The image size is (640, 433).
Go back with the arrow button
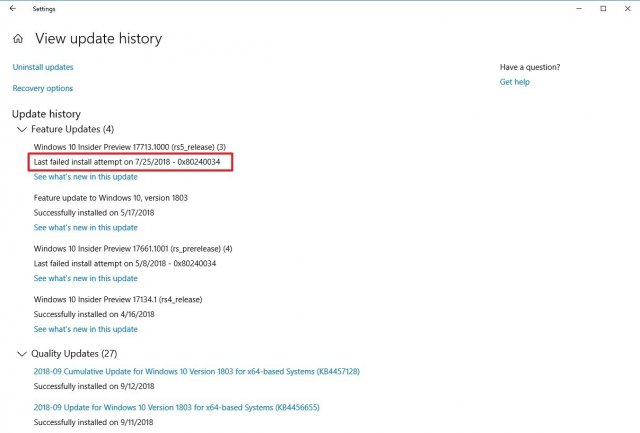point(13,8)
